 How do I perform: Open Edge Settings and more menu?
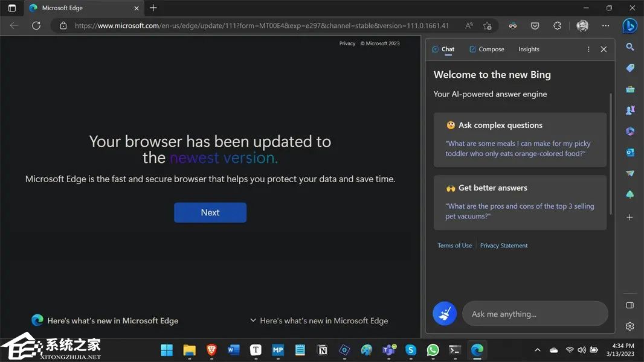click(605, 26)
